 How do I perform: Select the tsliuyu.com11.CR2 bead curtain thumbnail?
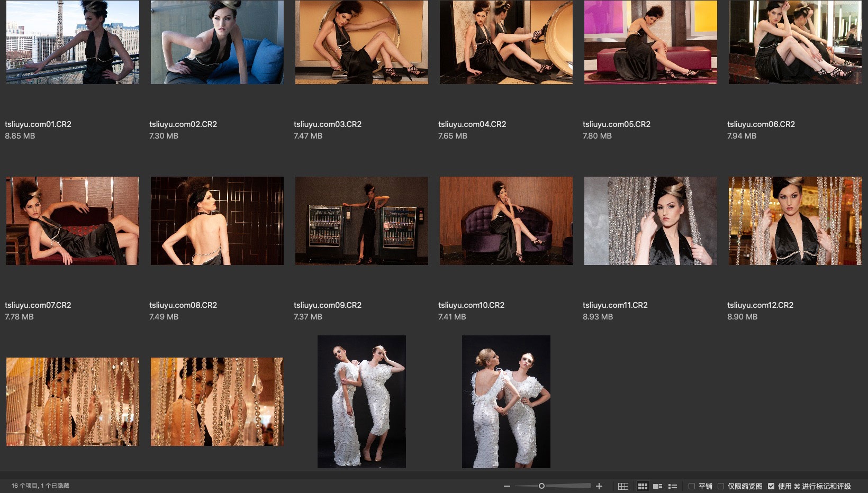[650, 221]
